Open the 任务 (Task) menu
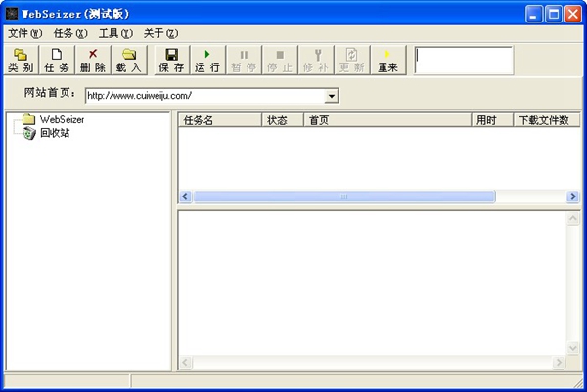 [70, 33]
